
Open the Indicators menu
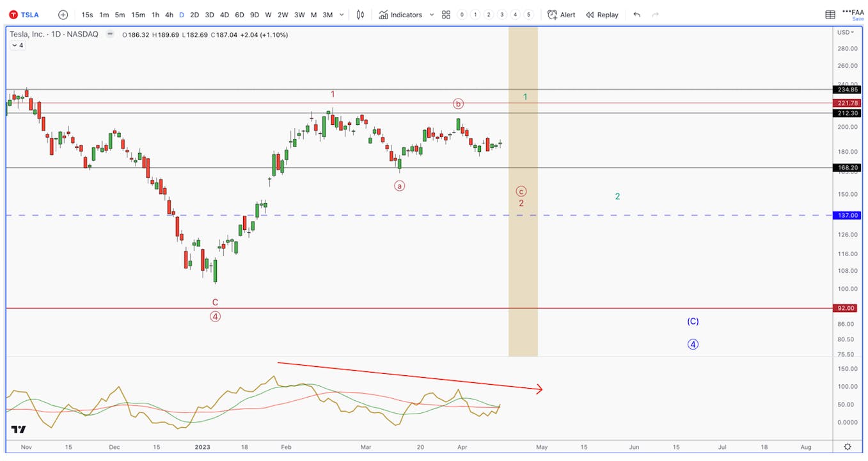(406, 15)
